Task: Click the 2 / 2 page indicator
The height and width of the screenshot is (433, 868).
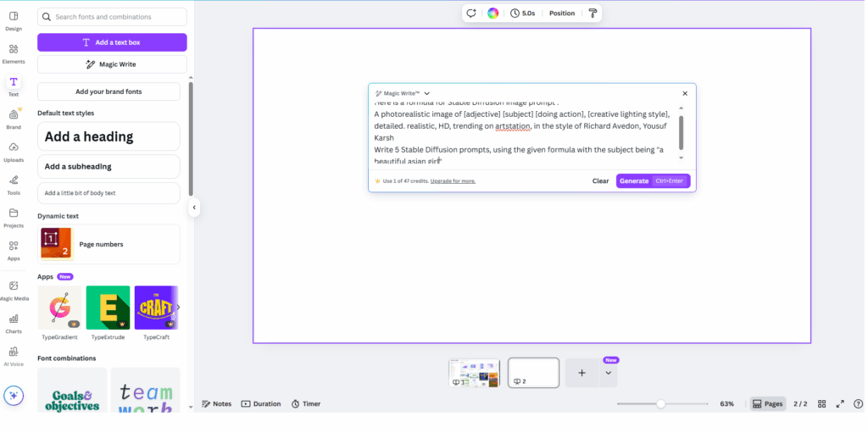Action: 800,404
